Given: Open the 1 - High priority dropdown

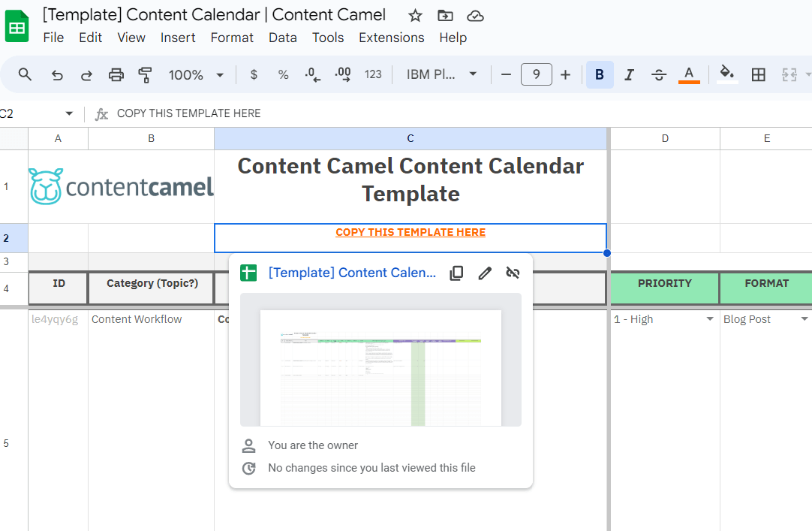Looking at the screenshot, I should (710, 319).
